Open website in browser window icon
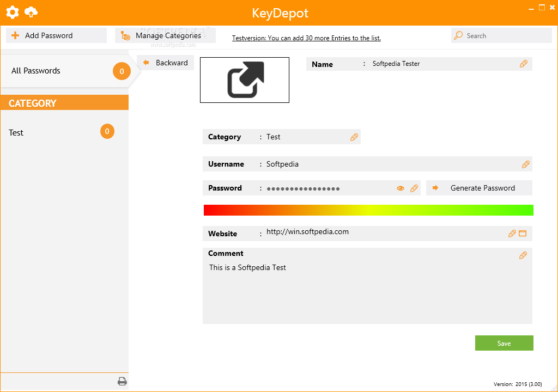The image size is (558, 392). pos(523,234)
